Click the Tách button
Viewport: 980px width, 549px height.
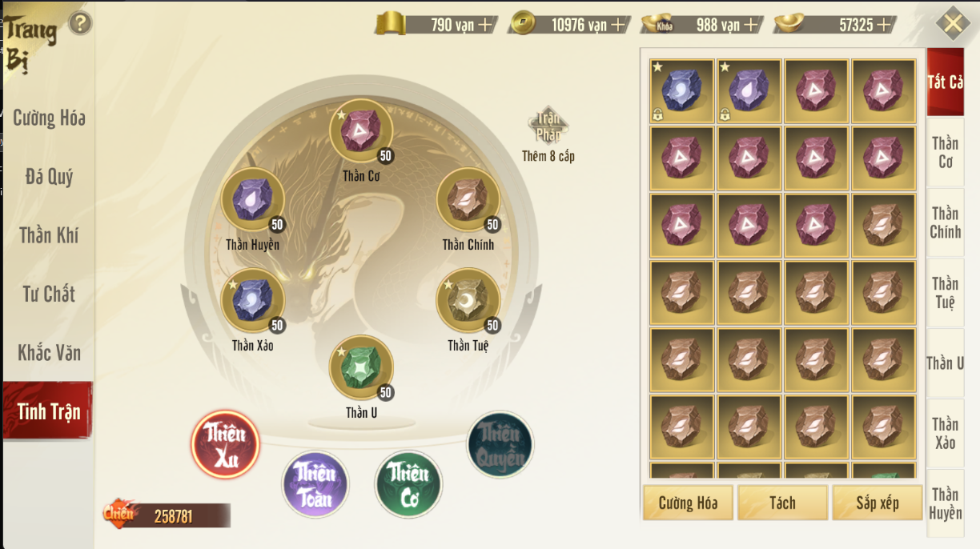point(782,503)
